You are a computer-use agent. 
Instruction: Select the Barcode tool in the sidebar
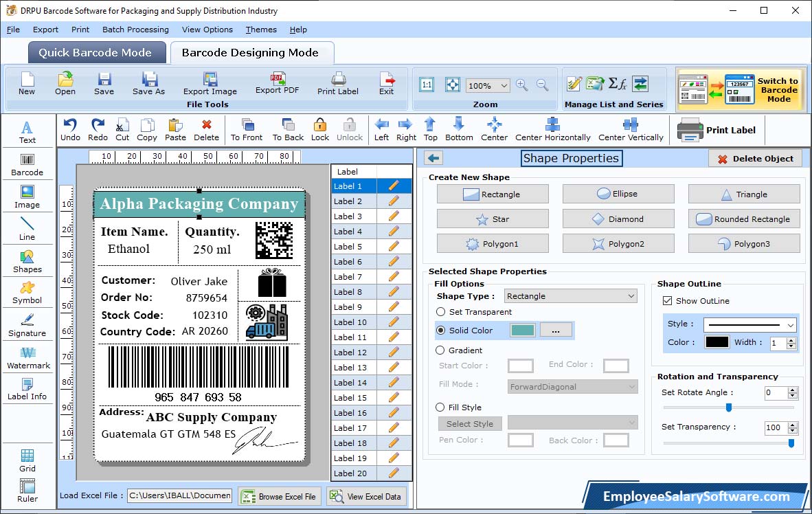tap(27, 165)
